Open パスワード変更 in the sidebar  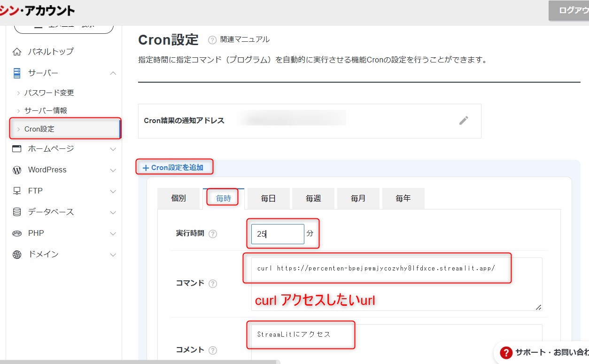(x=49, y=93)
